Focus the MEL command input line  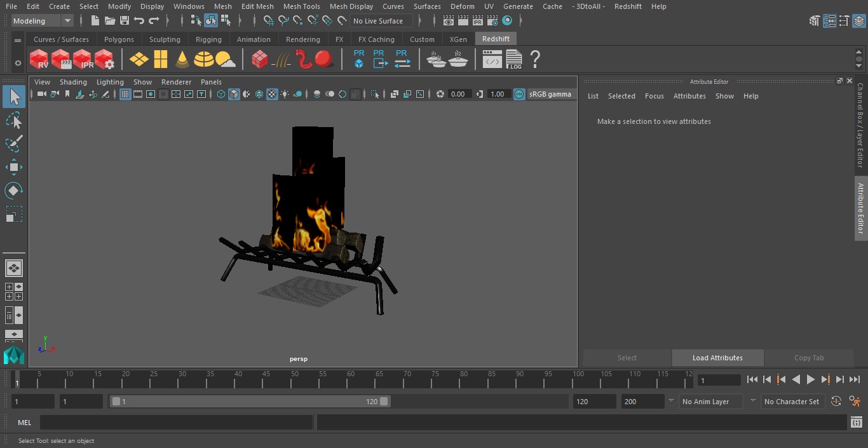176,423
